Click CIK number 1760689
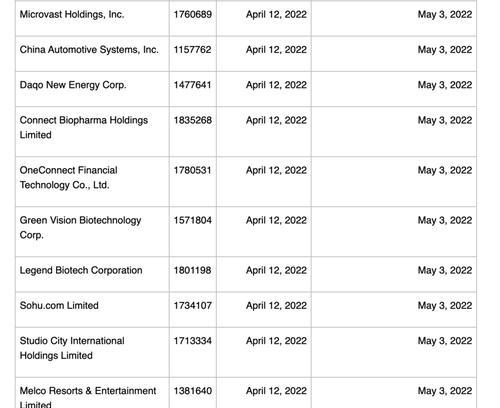The width and height of the screenshot is (500, 408). [x=193, y=14]
